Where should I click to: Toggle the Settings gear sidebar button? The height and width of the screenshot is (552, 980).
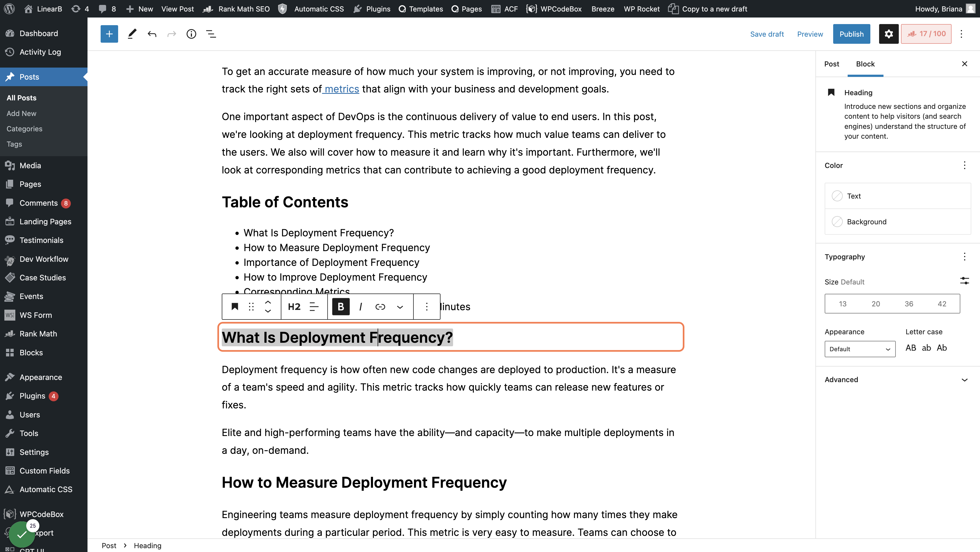coord(889,34)
